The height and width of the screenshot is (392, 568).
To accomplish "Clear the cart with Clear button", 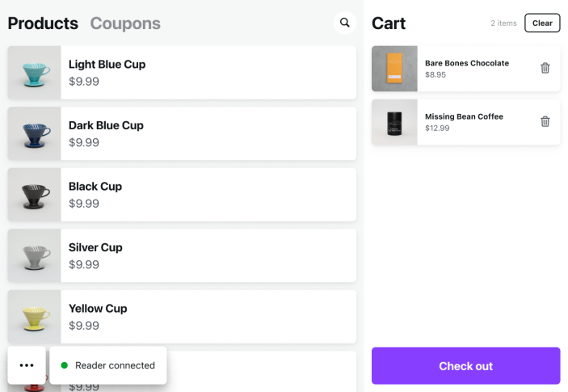I will coord(542,23).
